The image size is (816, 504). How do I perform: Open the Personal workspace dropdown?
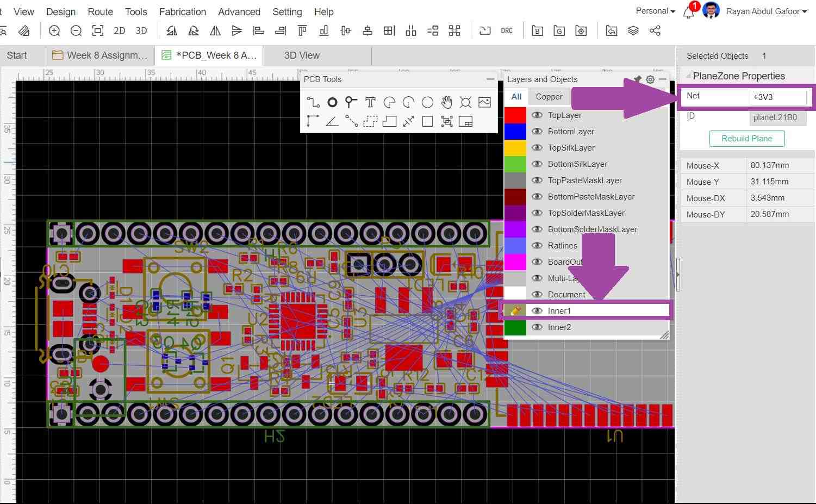[655, 11]
